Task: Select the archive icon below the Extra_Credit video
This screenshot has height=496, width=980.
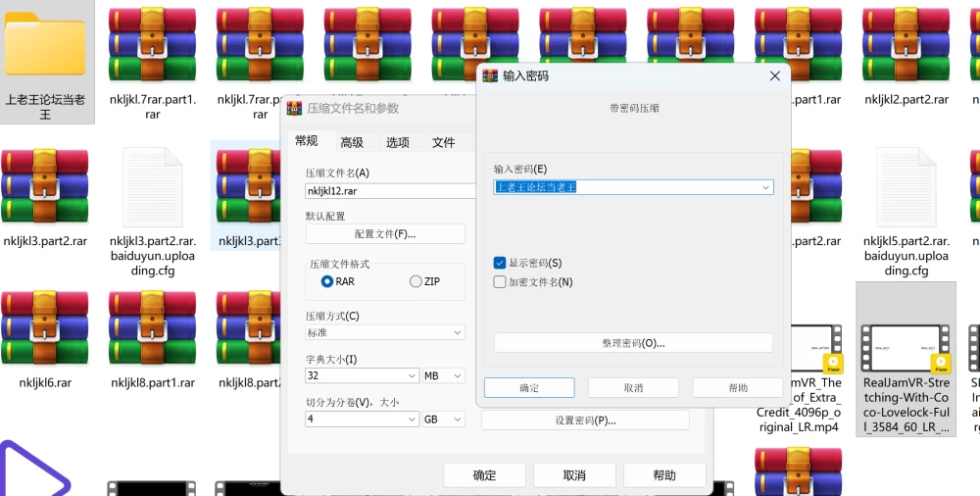Action: click(798, 471)
